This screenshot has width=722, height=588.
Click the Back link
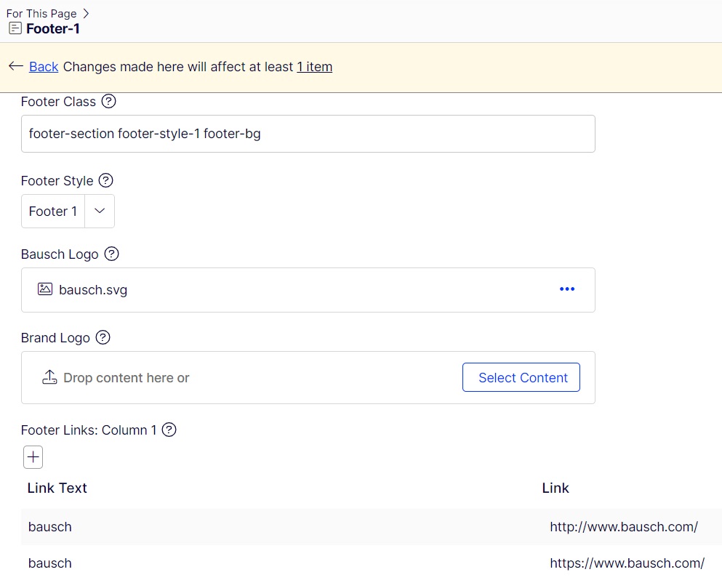click(x=44, y=67)
